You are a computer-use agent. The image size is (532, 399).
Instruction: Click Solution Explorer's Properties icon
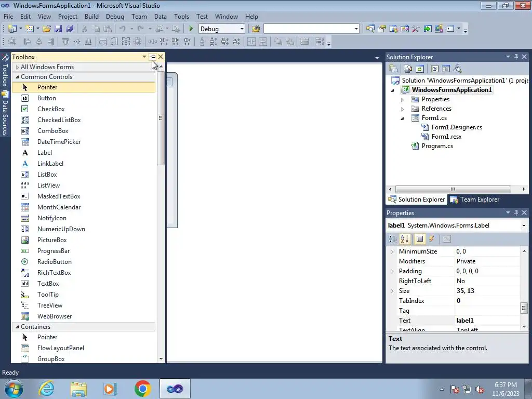pos(393,69)
